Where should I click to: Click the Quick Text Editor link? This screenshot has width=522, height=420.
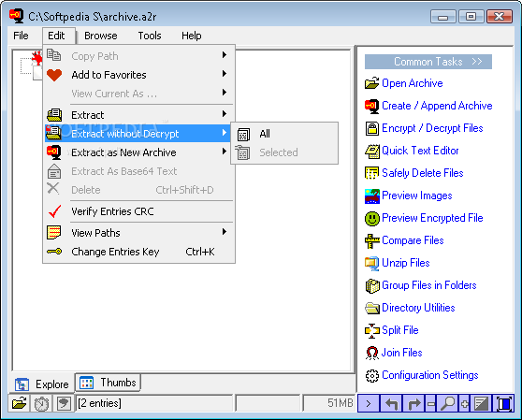(x=420, y=151)
